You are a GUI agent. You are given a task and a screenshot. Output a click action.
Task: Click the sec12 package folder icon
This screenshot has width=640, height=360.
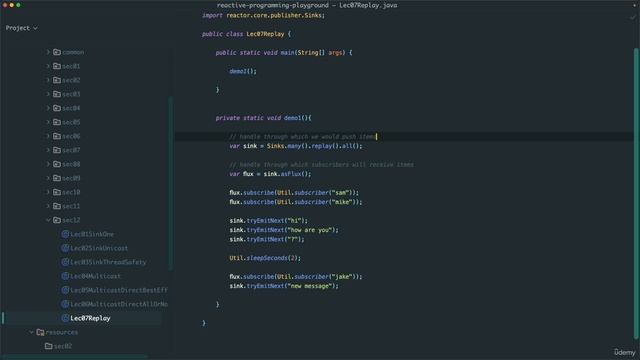click(57, 220)
